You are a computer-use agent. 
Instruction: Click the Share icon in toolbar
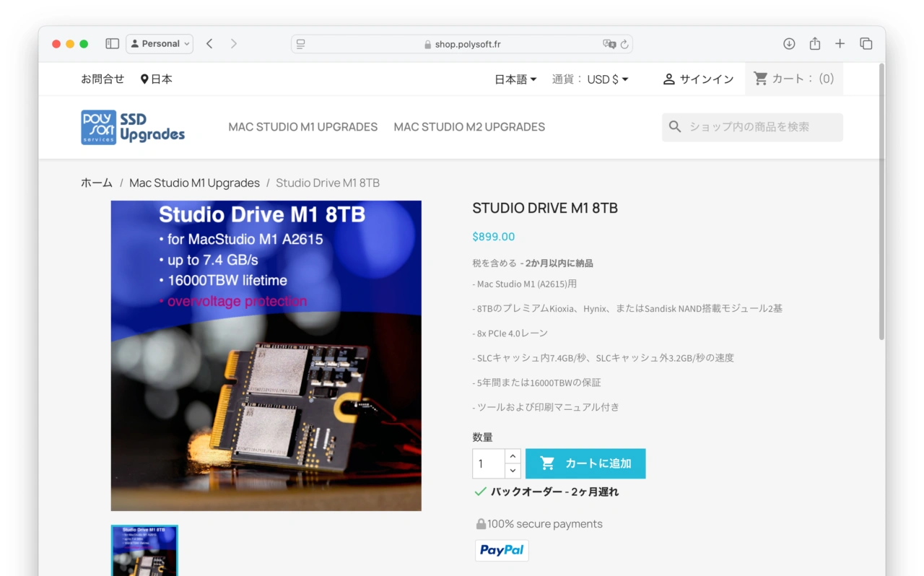pos(814,44)
